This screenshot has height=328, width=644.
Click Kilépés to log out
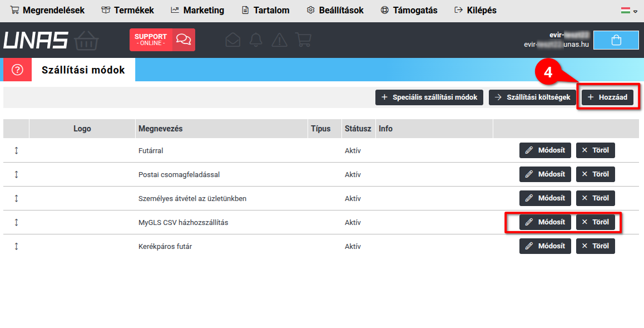[475, 10]
